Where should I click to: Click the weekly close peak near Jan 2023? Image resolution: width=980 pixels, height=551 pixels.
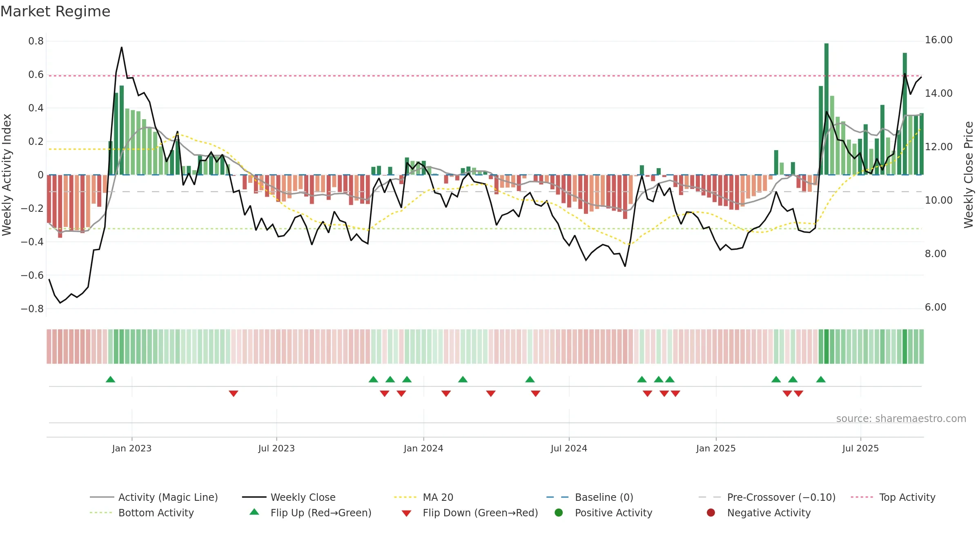122,47
